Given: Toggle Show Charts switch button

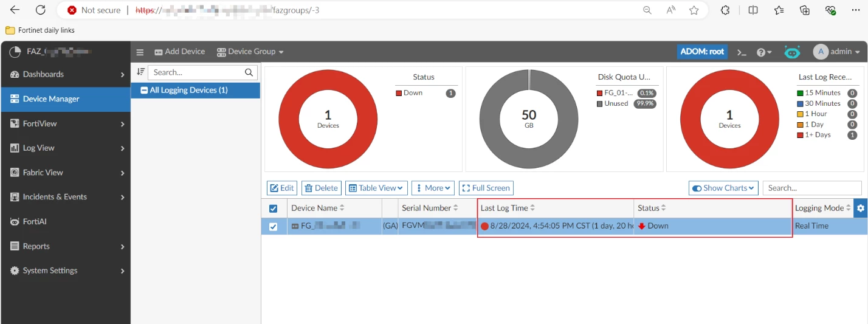Looking at the screenshot, I should coord(723,188).
